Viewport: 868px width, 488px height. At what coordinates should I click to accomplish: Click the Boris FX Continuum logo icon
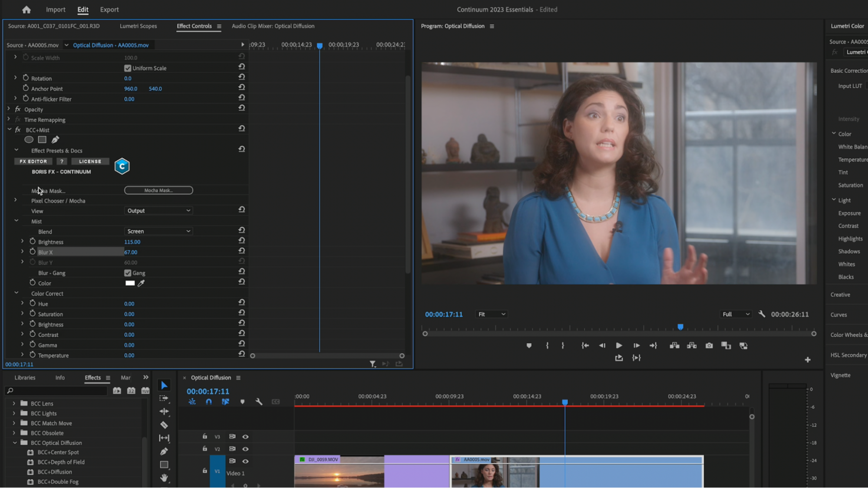(122, 166)
